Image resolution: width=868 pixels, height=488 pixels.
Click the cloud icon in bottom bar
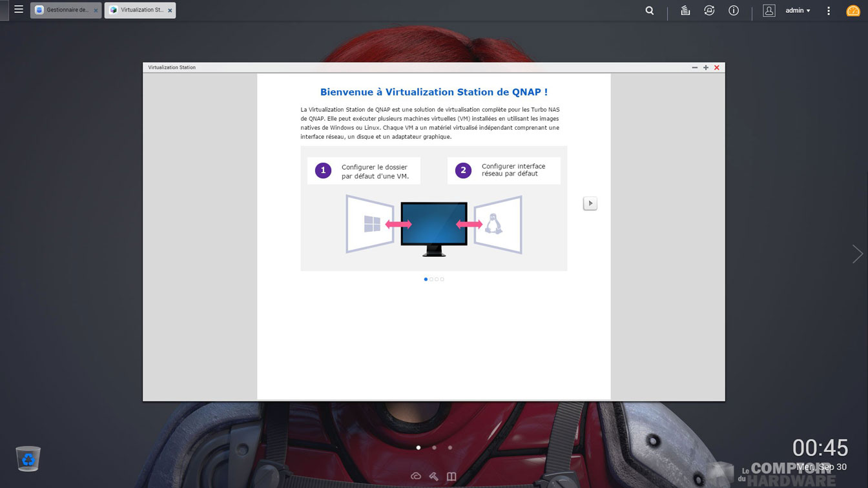(416, 476)
